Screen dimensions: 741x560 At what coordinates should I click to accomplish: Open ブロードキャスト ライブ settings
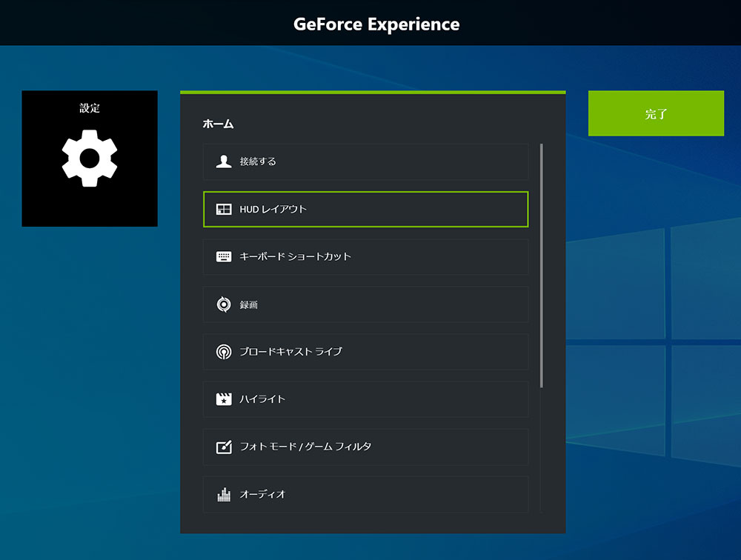(x=363, y=351)
